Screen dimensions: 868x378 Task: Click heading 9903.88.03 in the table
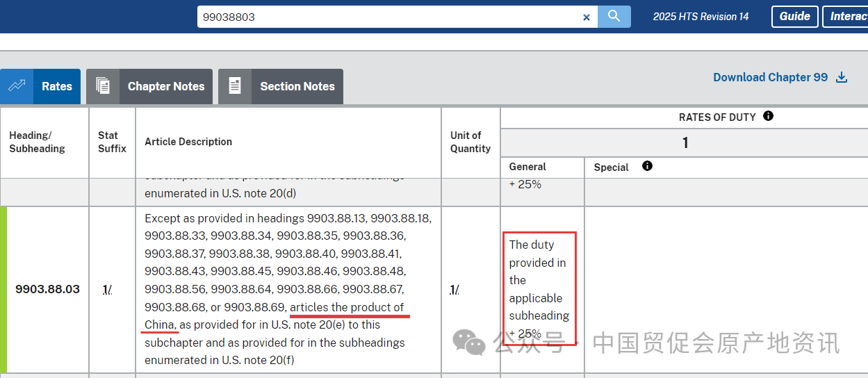tap(47, 289)
